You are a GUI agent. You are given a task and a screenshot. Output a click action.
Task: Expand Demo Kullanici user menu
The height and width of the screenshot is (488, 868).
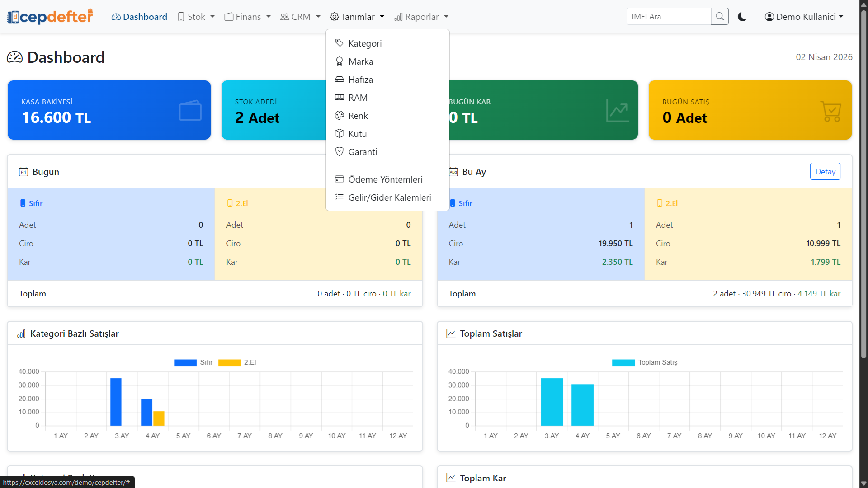(x=804, y=17)
